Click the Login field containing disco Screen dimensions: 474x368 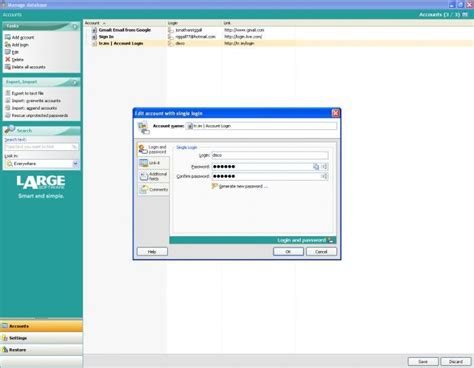pos(270,155)
